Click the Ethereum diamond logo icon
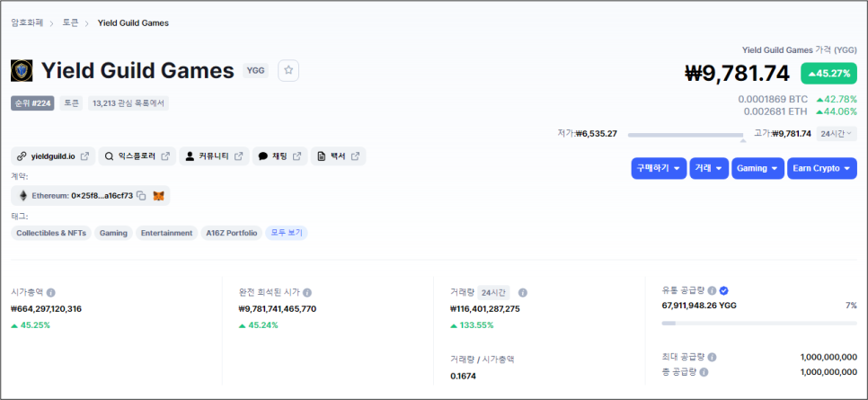 (23, 196)
